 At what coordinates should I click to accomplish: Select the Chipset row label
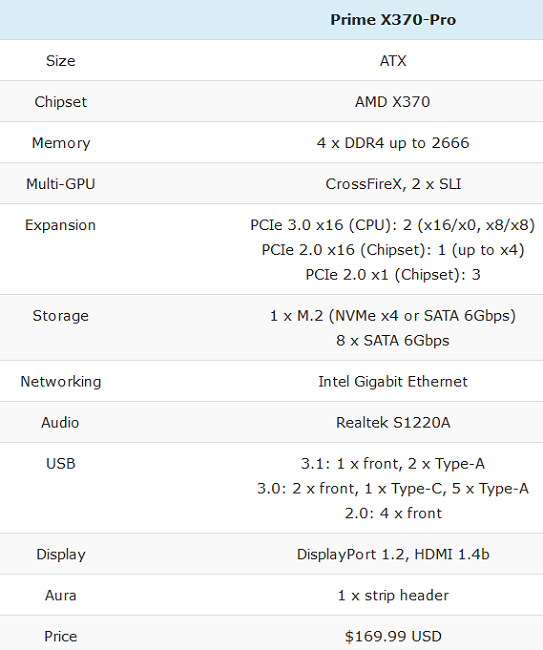61,102
